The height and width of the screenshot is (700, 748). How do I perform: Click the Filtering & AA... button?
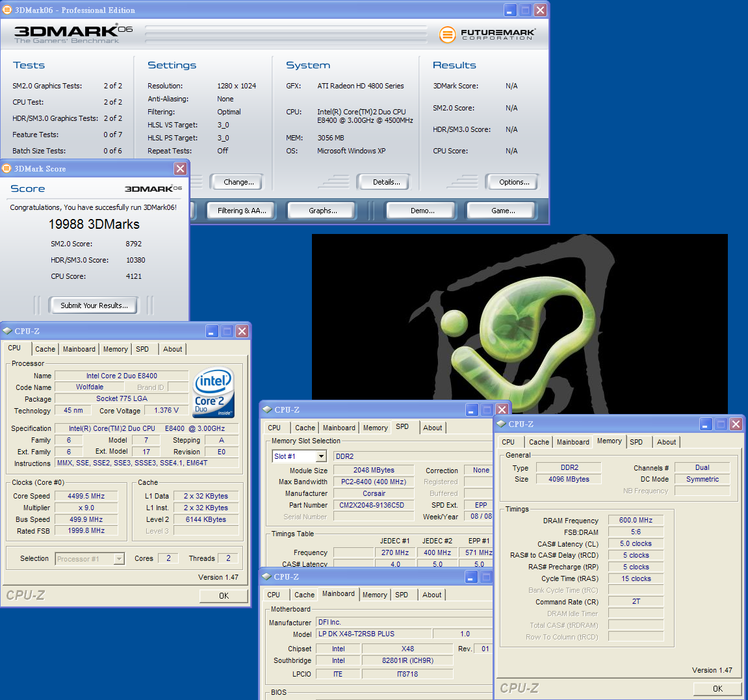tap(242, 211)
